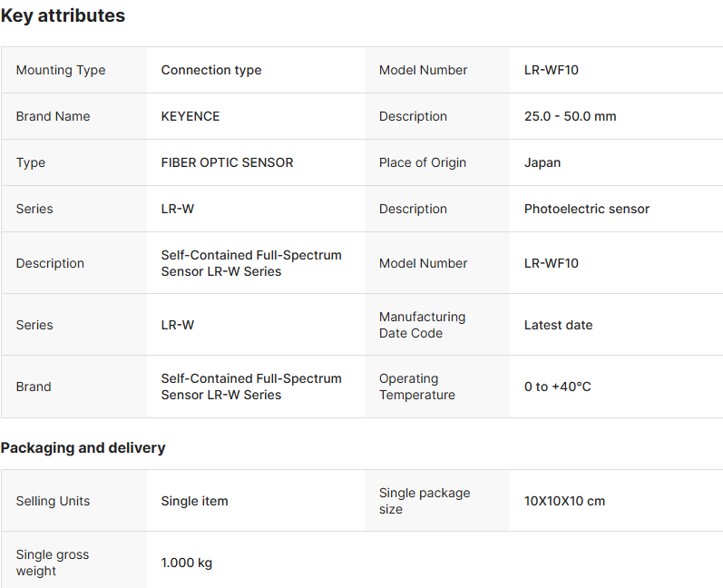Image resolution: width=723 pixels, height=588 pixels.
Task: Select the Latest date value
Action: click(558, 325)
